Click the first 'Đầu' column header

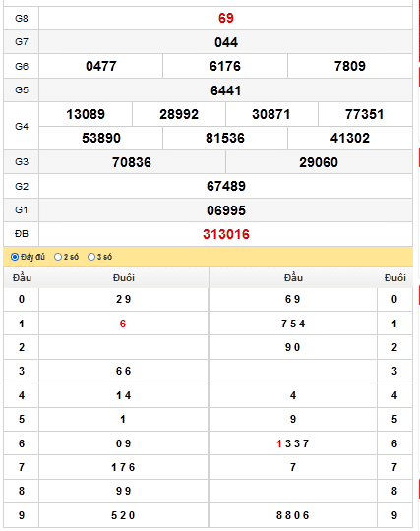pos(22,278)
